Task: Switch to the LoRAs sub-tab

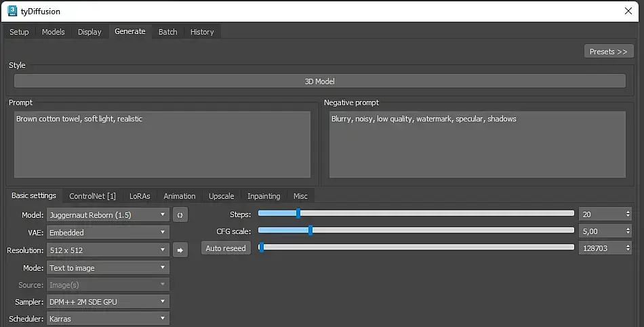Action: pos(140,196)
